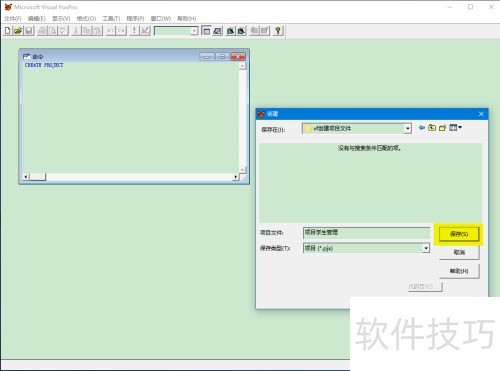Click the AutoForm toolbar icon

[x=254, y=31]
